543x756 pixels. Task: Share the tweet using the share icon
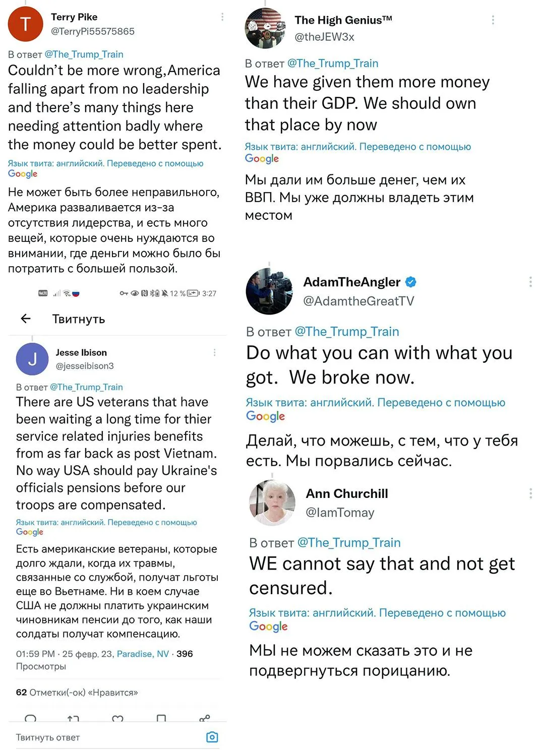tap(205, 718)
